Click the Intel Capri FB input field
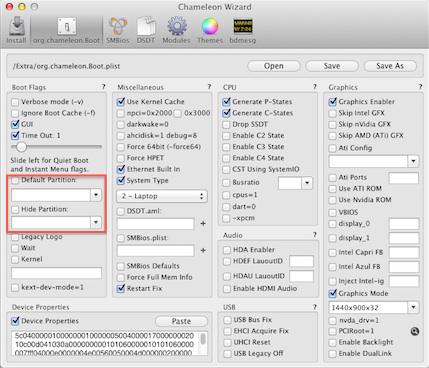This screenshot has width=429, height=368. [x=404, y=252]
